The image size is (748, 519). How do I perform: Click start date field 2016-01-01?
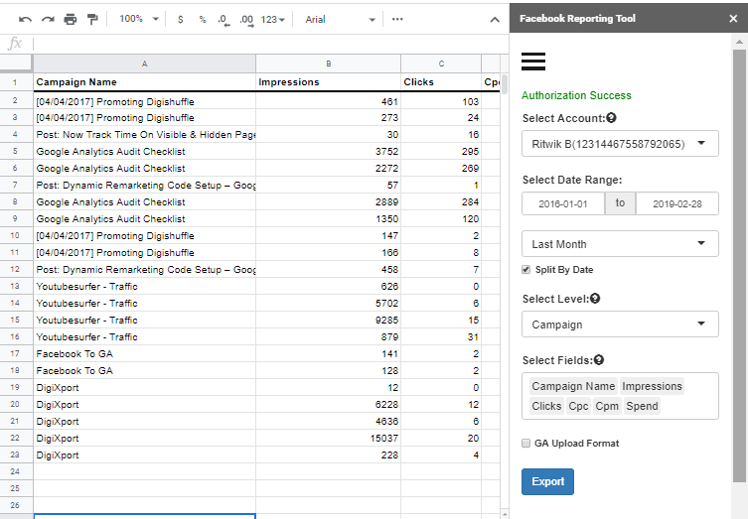[563, 204]
